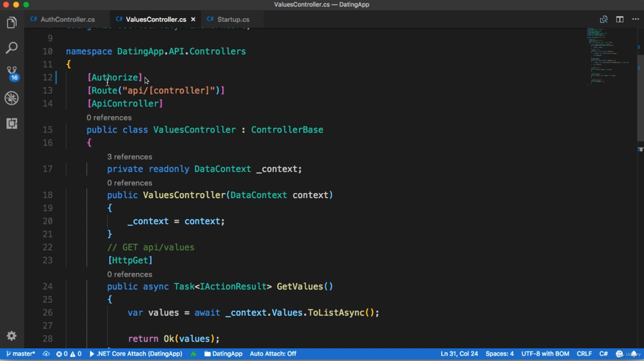Viewport: 644px width, 361px height.
Task: Click the 3 references code lens
Action: pyautogui.click(x=129, y=157)
